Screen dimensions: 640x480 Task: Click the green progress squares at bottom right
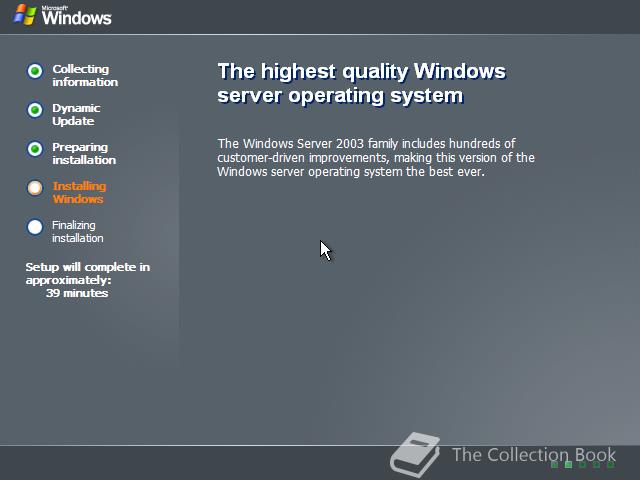[582, 464]
